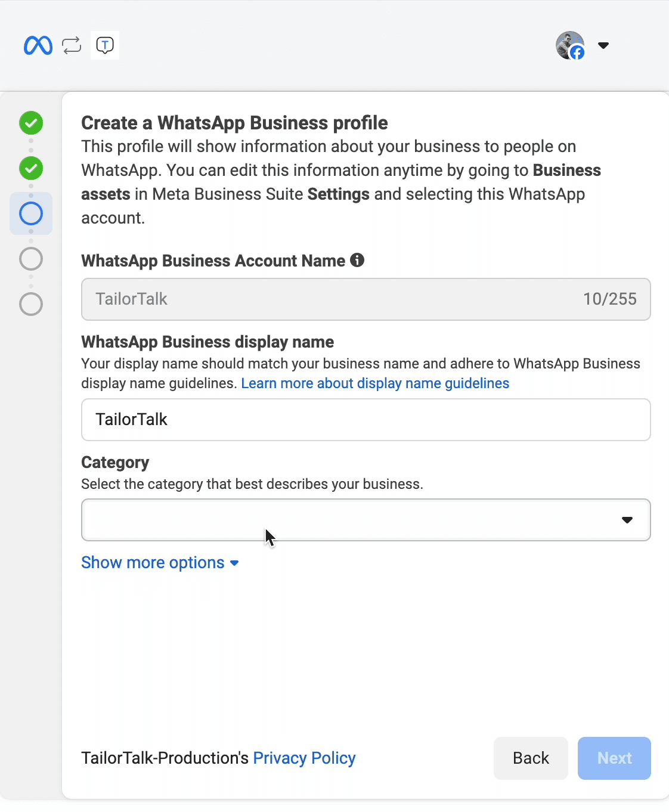
Task: Expand the account menu arrow beside avatar
Action: [603, 45]
